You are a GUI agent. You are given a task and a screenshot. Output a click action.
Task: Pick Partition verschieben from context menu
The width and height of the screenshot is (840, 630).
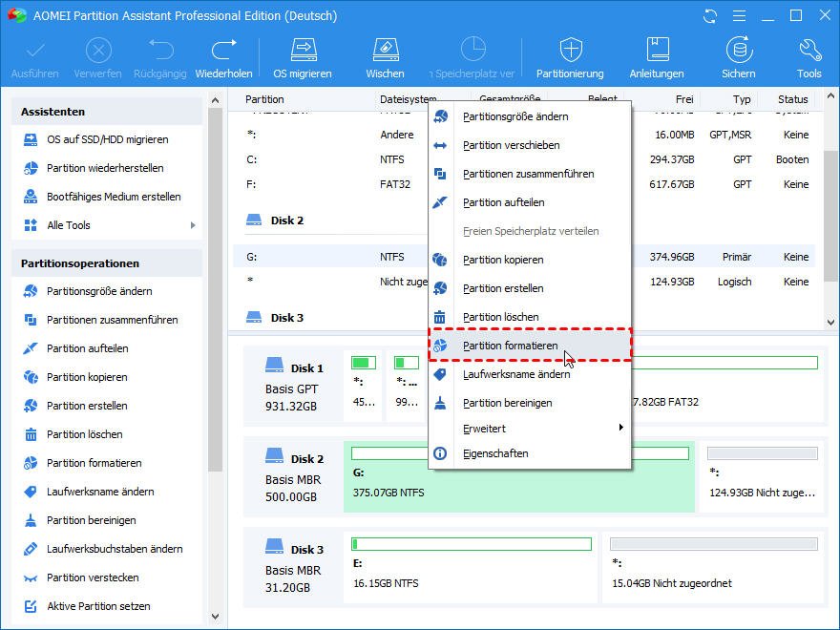(x=529, y=145)
